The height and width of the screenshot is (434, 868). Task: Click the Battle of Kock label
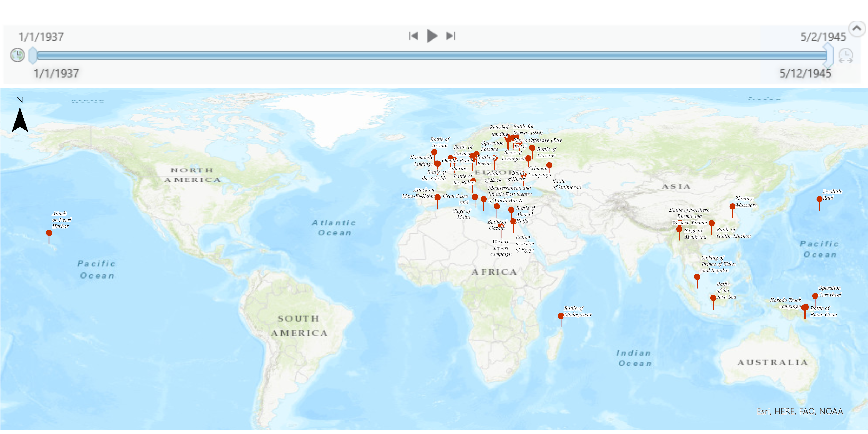coord(493,177)
